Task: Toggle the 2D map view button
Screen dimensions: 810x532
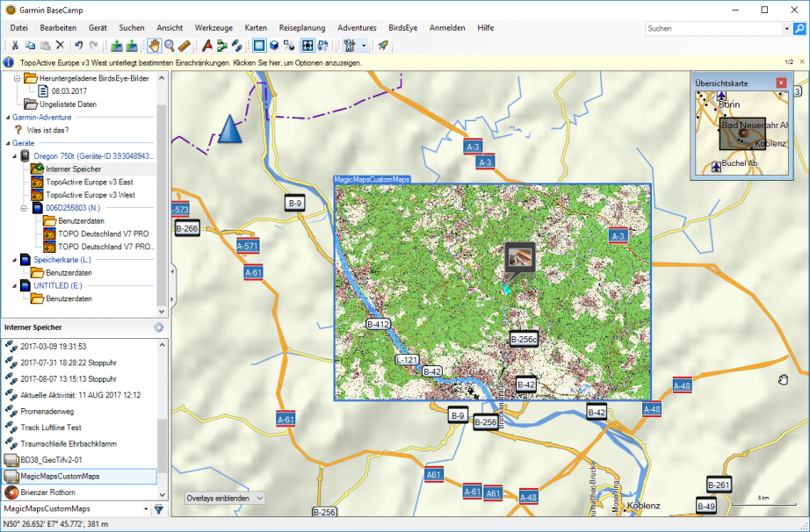Action: (x=259, y=46)
